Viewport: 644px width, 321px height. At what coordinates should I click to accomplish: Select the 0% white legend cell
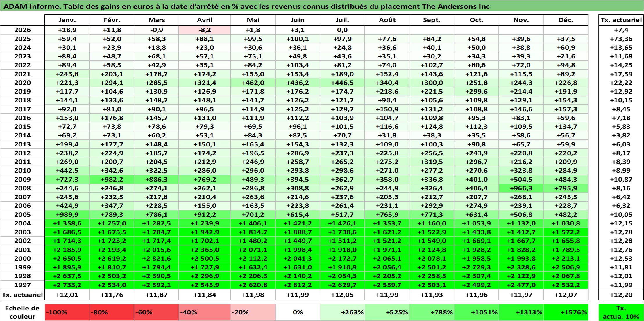tap(298, 312)
